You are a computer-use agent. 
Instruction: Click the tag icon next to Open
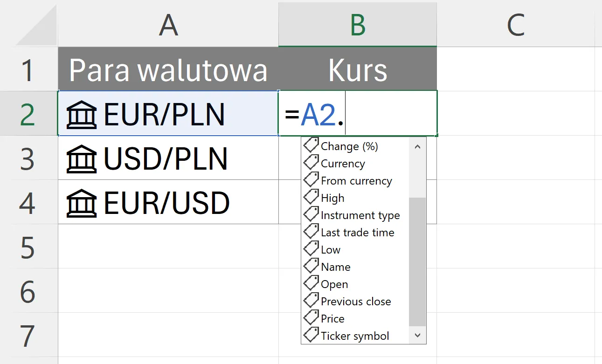[x=311, y=283]
